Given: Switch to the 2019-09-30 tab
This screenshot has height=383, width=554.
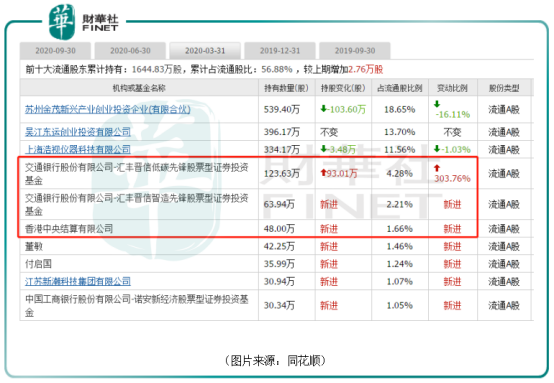Looking at the screenshot, I should [x=355, y=51].
